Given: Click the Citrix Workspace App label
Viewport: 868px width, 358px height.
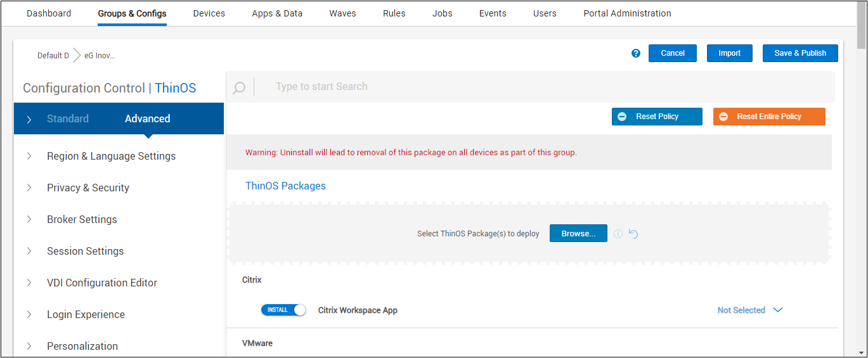Looking at the screenshot, I should pos(358,310).
